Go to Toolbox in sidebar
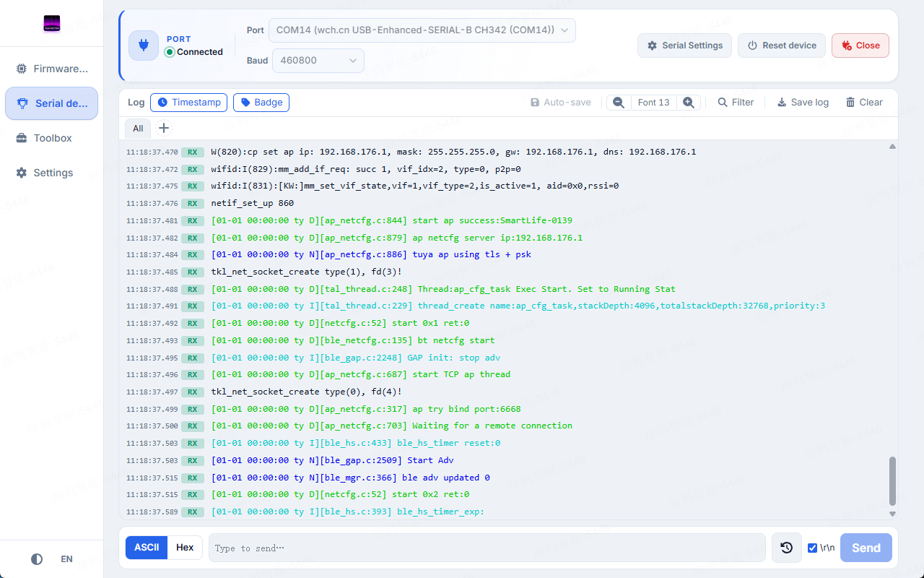This screenshot has width=924, height=578. (51, 138)
